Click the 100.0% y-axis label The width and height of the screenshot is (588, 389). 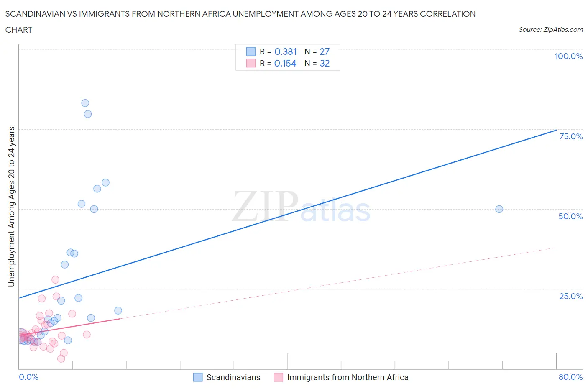coord(568,56)
